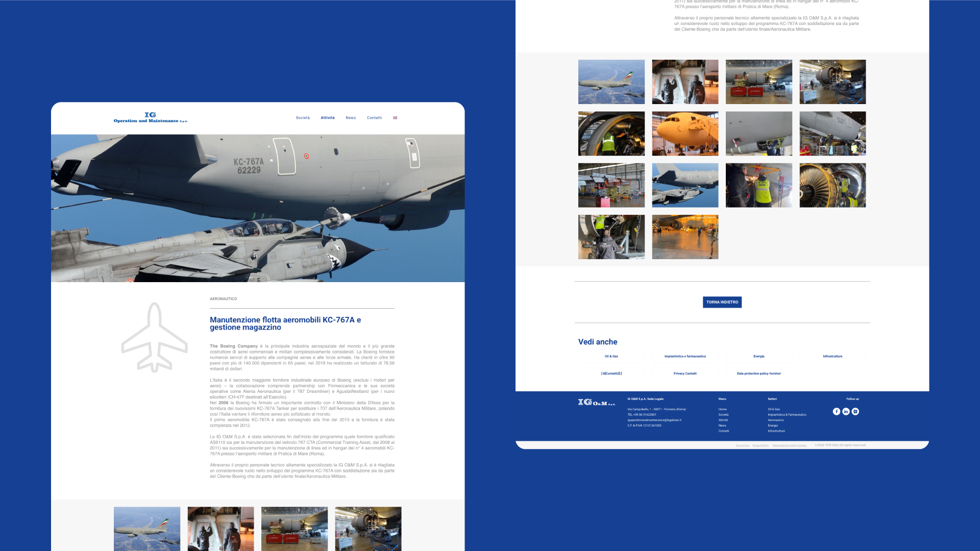Screen dimensions: 980x551
Task: Open the [:it]Contatti2[:] card
Action: pos(611,373)
